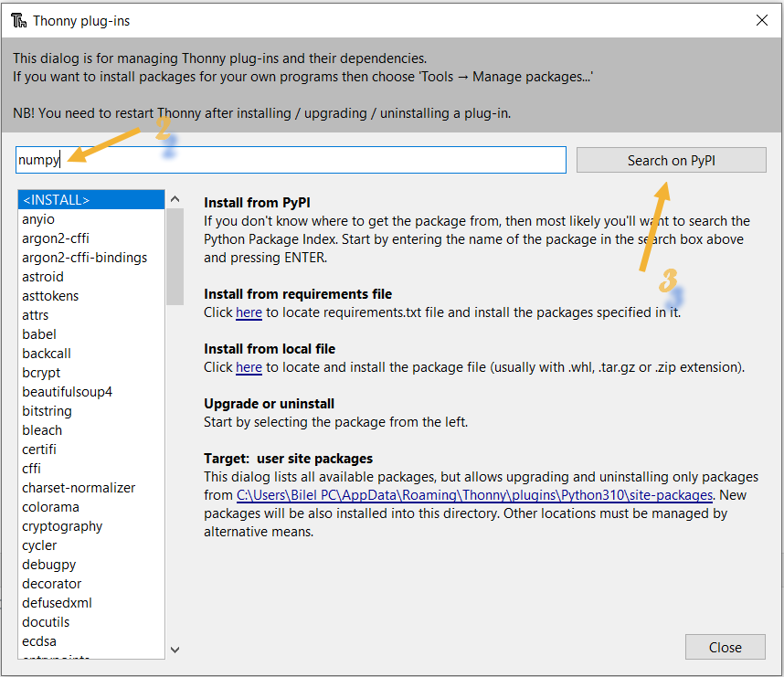Select the cffi package
This screenshot has width=784, height=677.
click(x=91, y=469)
